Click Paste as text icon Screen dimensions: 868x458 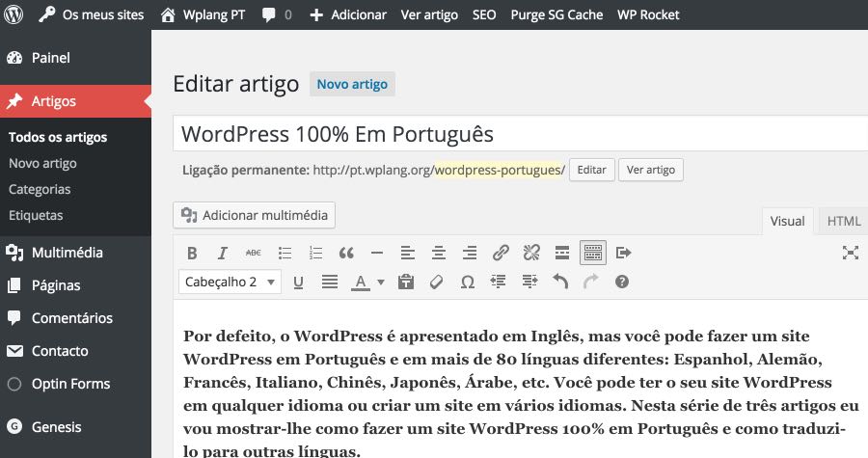(x=406, y=283)
